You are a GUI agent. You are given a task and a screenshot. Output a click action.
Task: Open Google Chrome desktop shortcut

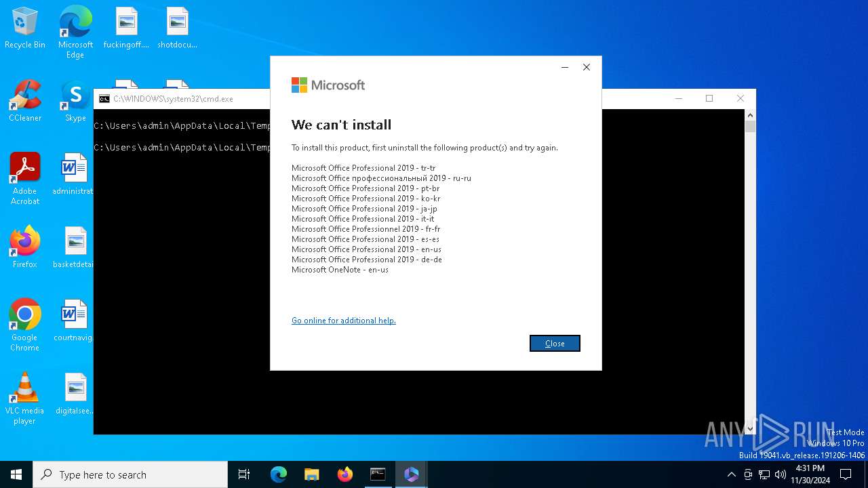(x=25, y=325)
